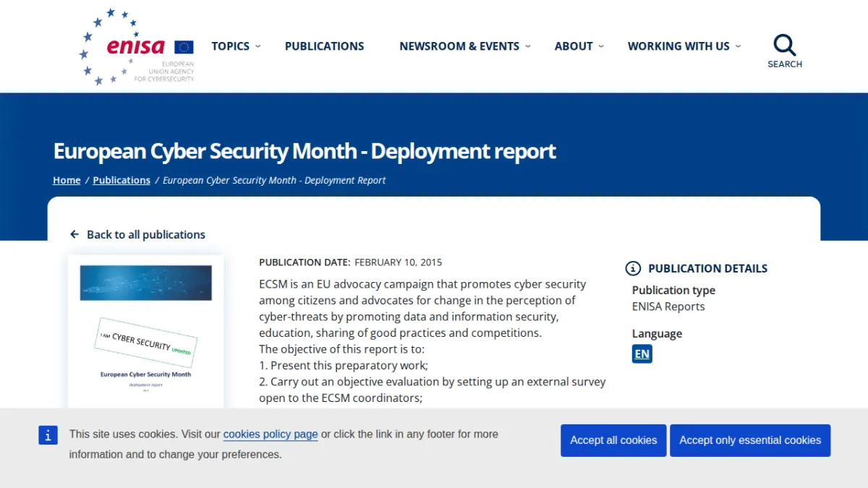Expand the Newsroom & Events chevron

coord(528,46)
